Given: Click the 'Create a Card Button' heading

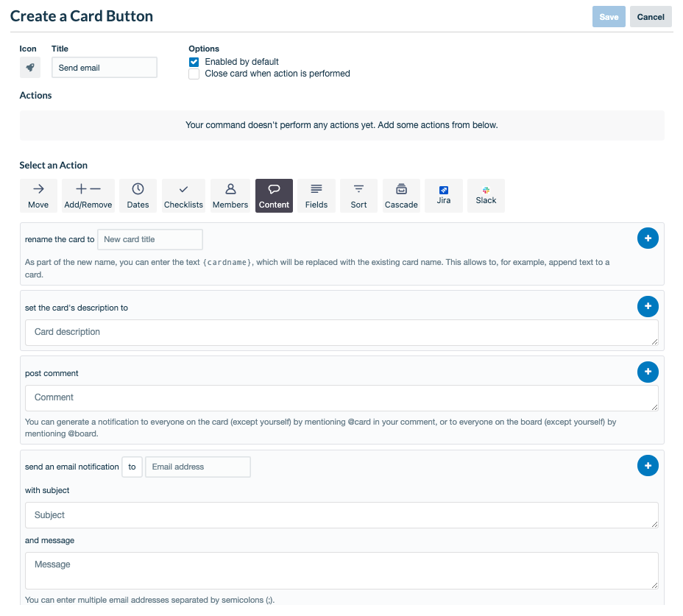Looking at the screenshot, I should (x=82, y=16).
